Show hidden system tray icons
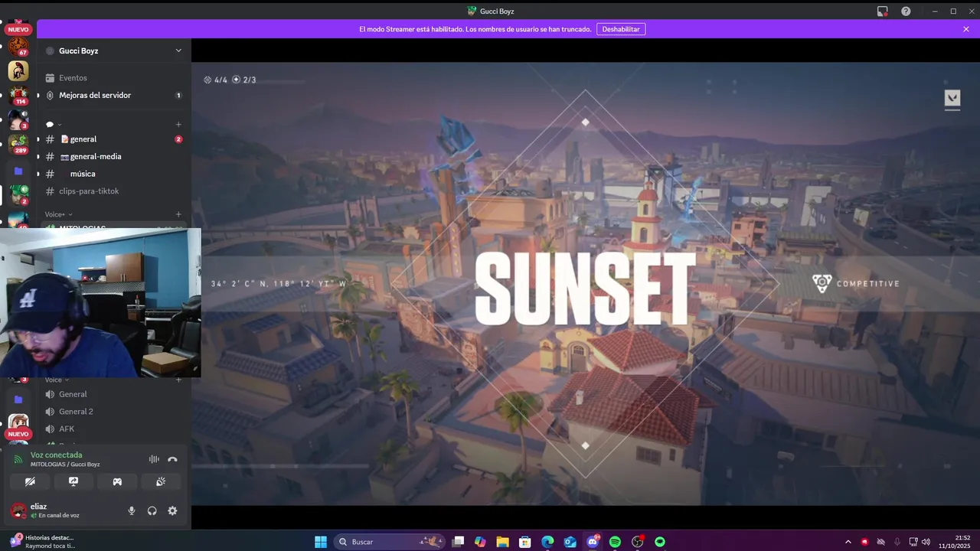The image size is (980, 551). click(x=848, y=542)
